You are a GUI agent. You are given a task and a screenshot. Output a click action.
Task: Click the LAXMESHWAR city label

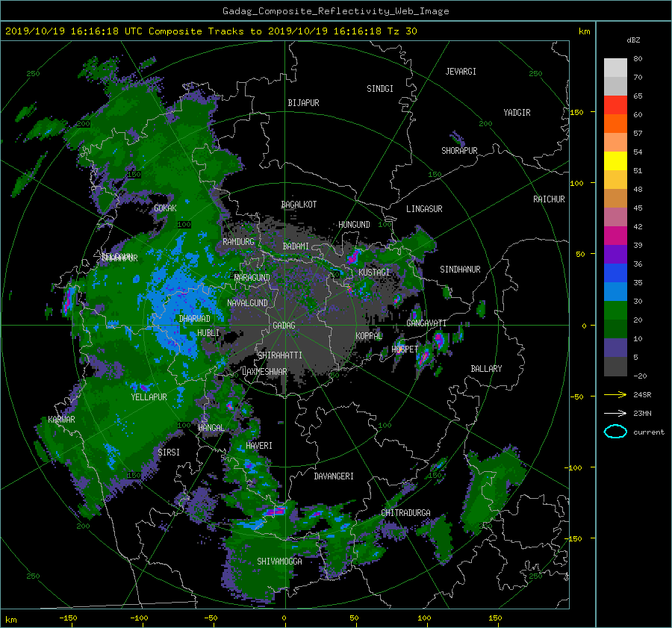tap(264, 372)
